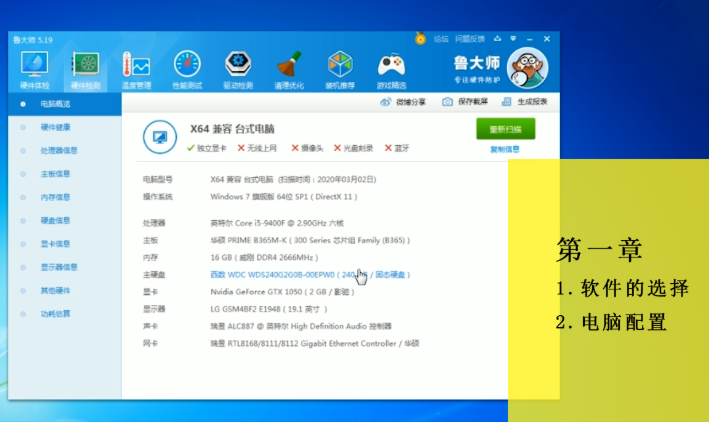
Task: Click the 16 GB DDR4 2666MHz memory text
Action: [x=264, y=257]
